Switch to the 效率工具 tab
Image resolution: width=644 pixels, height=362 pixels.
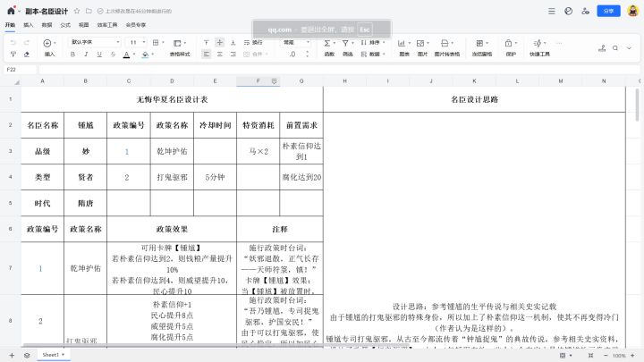(x=107, y=25)
